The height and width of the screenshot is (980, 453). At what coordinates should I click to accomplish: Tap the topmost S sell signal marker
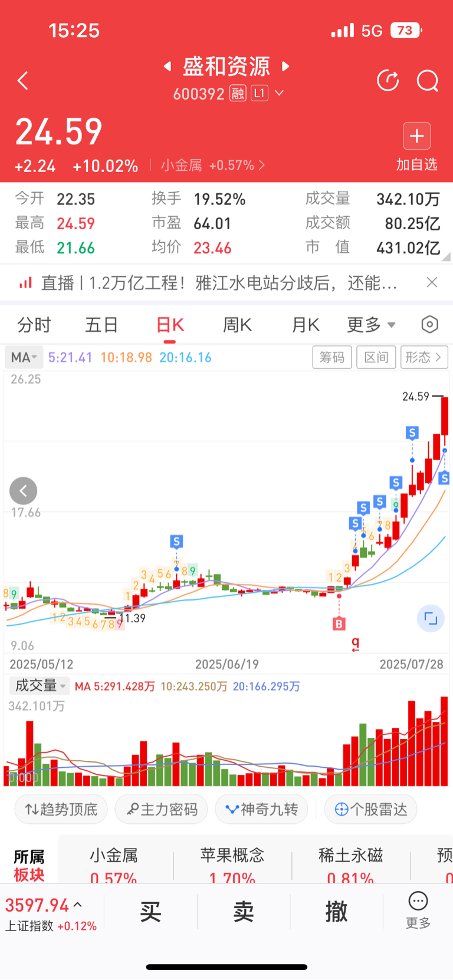click(x=412, y=433)
